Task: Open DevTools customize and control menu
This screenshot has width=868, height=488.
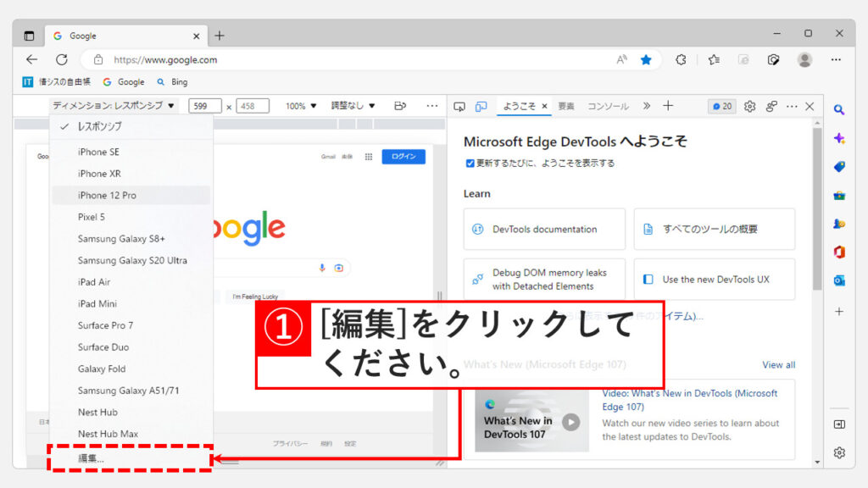Action: coord(793,106)
